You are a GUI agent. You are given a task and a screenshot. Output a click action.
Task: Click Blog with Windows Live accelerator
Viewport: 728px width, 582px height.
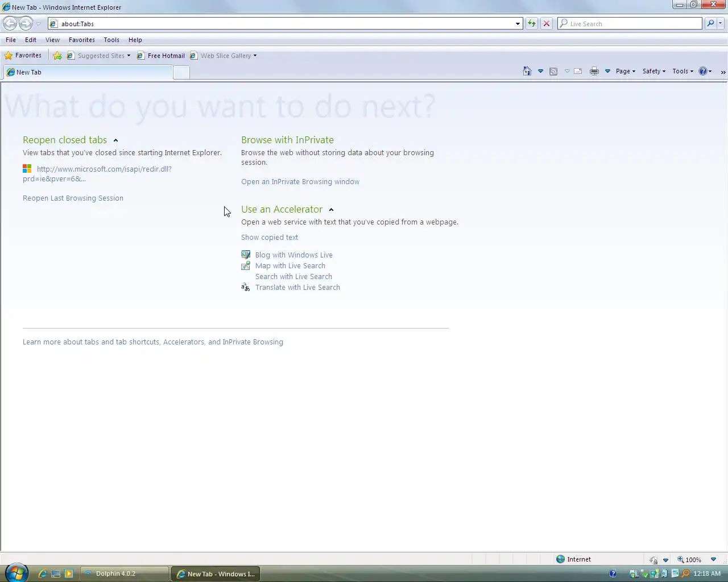[x=294, y=255]
